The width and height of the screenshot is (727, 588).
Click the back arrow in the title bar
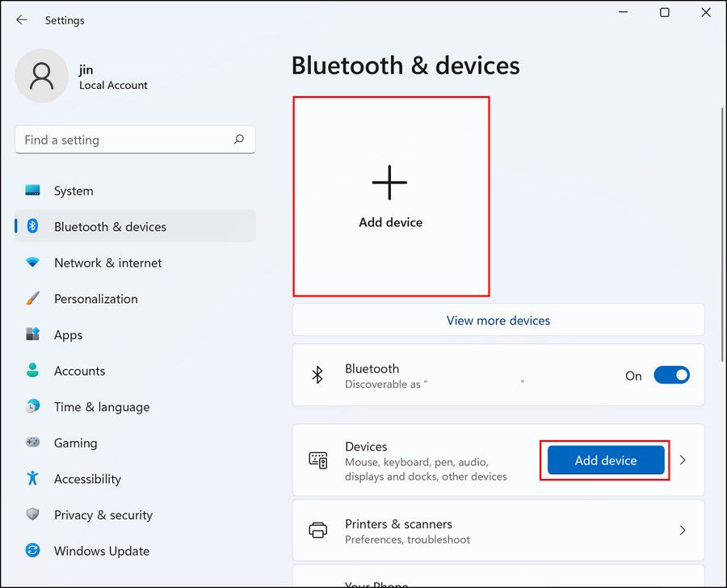(x=21, y=20)
